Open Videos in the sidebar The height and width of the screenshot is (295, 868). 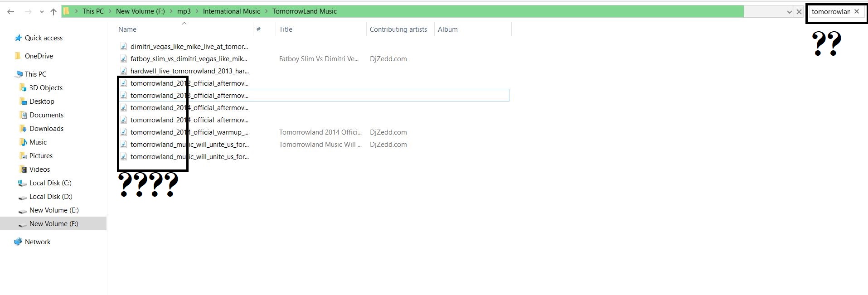tap(39, 169)
